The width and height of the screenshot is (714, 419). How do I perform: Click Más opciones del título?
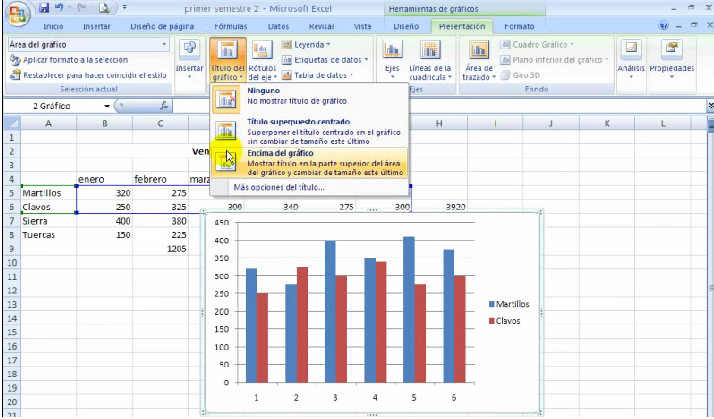(278, 187)
